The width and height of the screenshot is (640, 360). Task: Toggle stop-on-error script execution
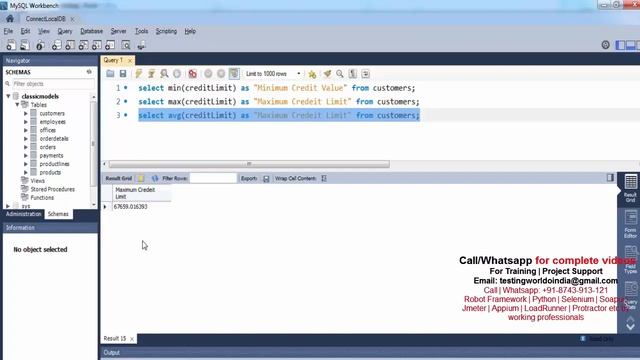click(x=193, y=74)
